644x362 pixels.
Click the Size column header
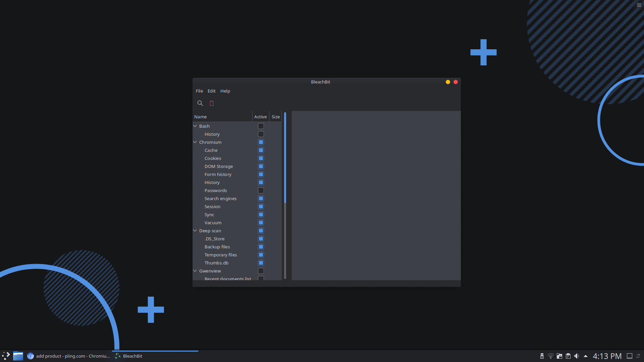(276, 117)
